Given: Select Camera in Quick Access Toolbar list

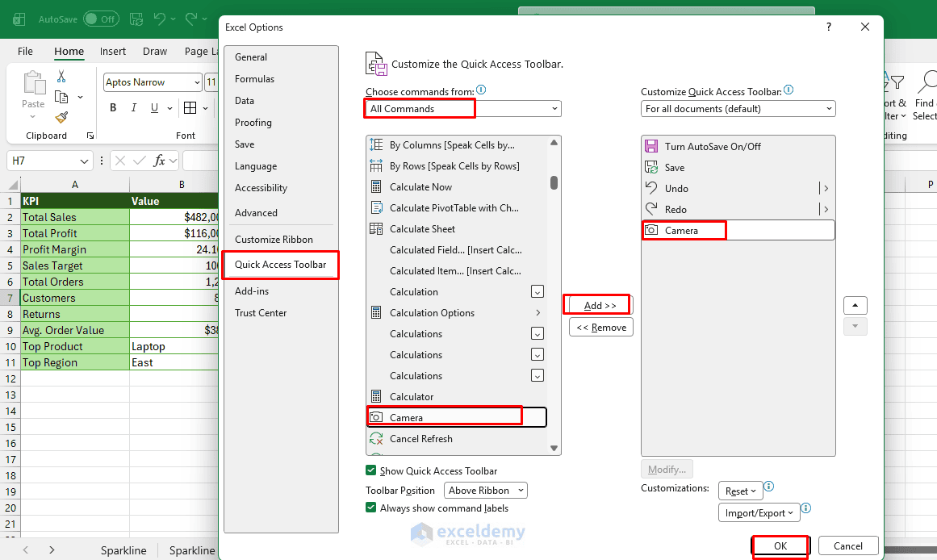Looking at the screenshot, I should (x=738, y=231).
